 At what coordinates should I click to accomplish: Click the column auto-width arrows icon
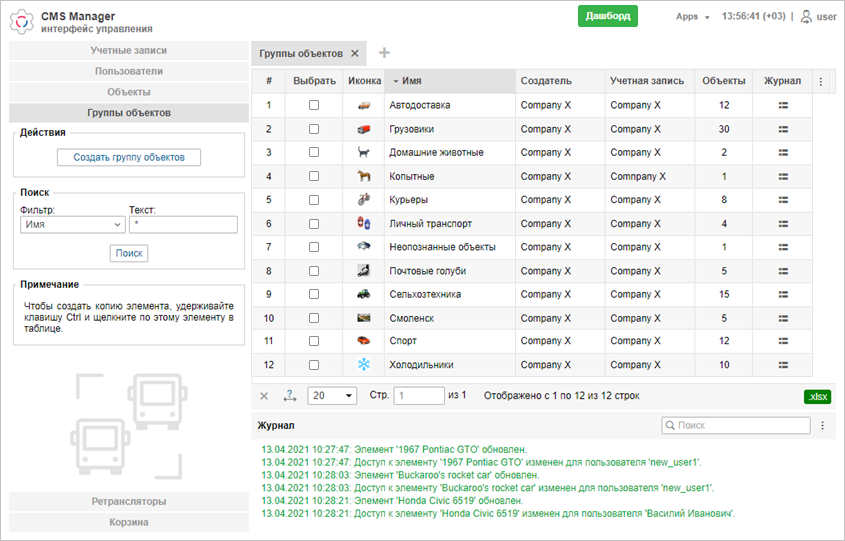(290, 396)
